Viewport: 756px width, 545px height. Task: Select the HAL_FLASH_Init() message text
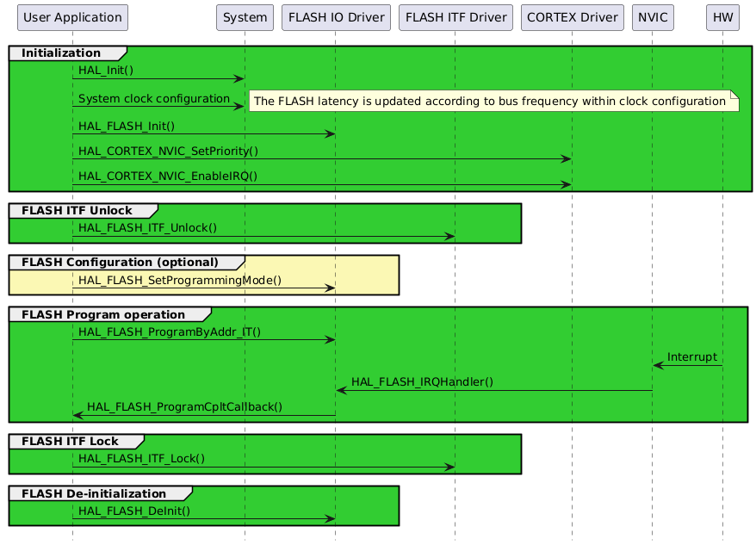(127, 127)
